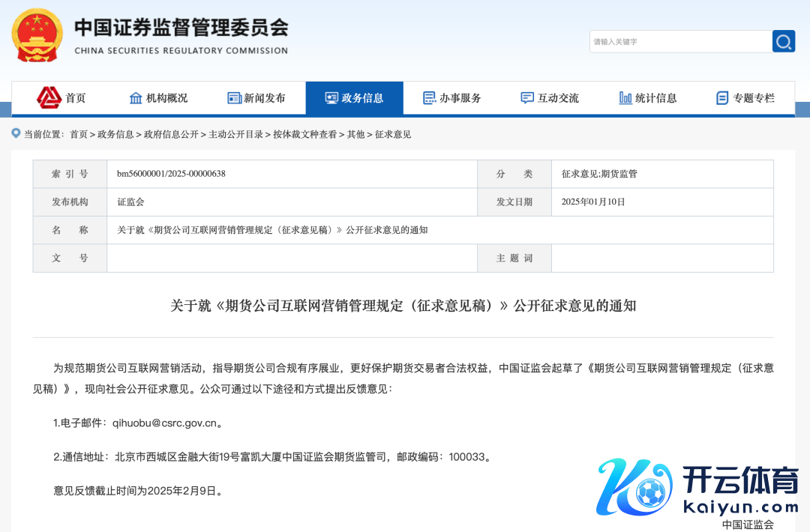Click the notebook icon beside 专题专栏

722,98
